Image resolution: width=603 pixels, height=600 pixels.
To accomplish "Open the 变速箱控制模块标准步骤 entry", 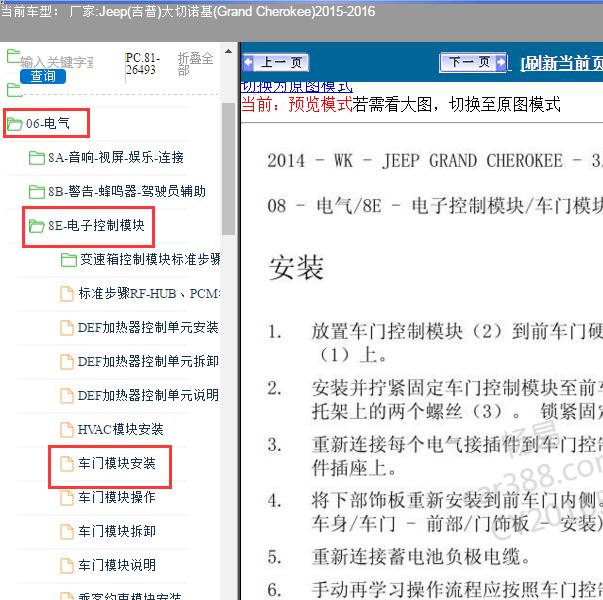I will tap(150, 260).
